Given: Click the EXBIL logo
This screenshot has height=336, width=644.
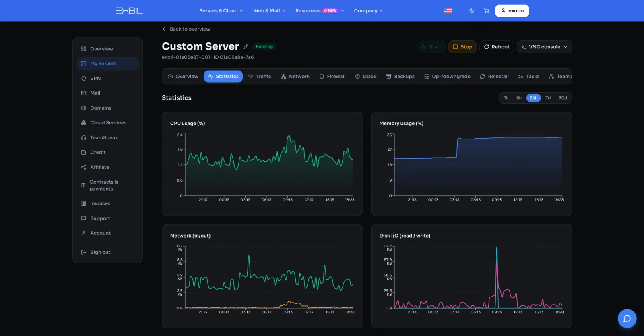Looking at the screenshot, I should pyautogui.click(x=129, y=11).
